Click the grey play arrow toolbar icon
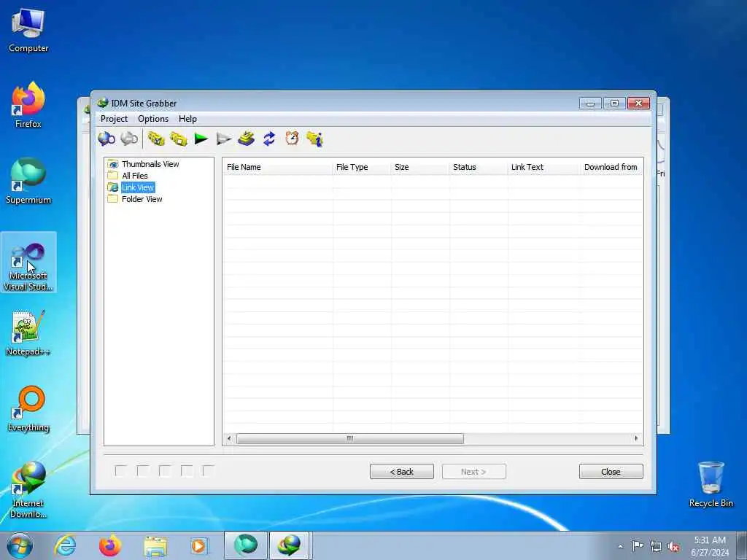This screenshot has width=747, height=560. 223,139
